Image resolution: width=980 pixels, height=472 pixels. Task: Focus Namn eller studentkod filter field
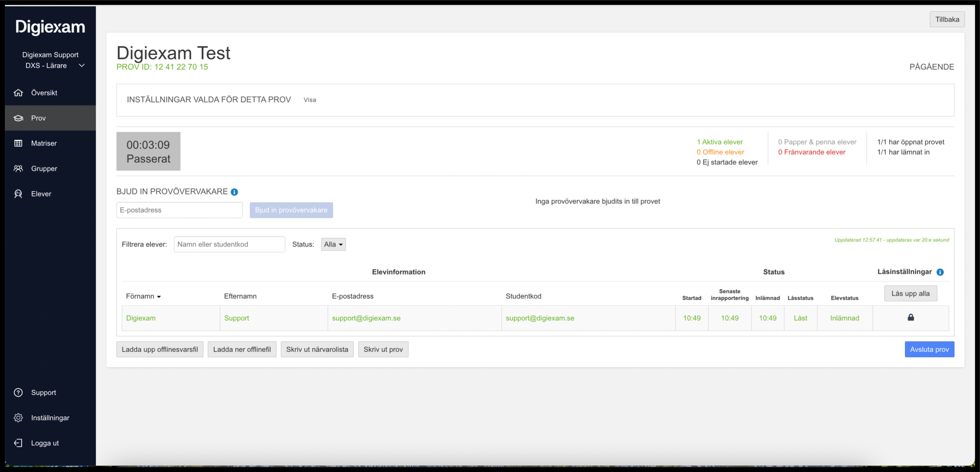point(229,244)
